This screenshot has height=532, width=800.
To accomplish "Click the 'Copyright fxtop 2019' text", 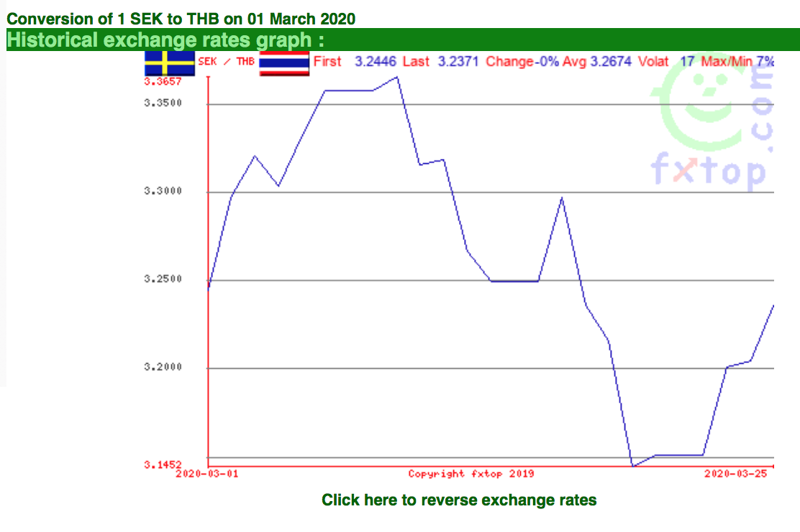I will pos(471,474).
